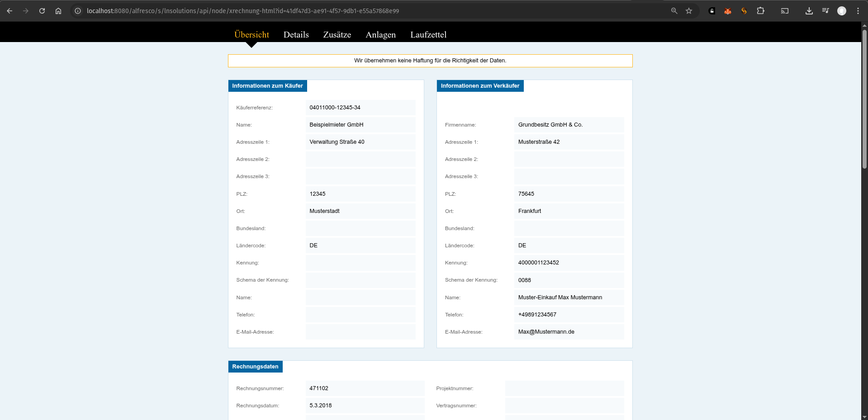The width and height of the screenshot is (868, 420).
Task: Open the extensions puzzle piece menu
Action: point(761,11)
